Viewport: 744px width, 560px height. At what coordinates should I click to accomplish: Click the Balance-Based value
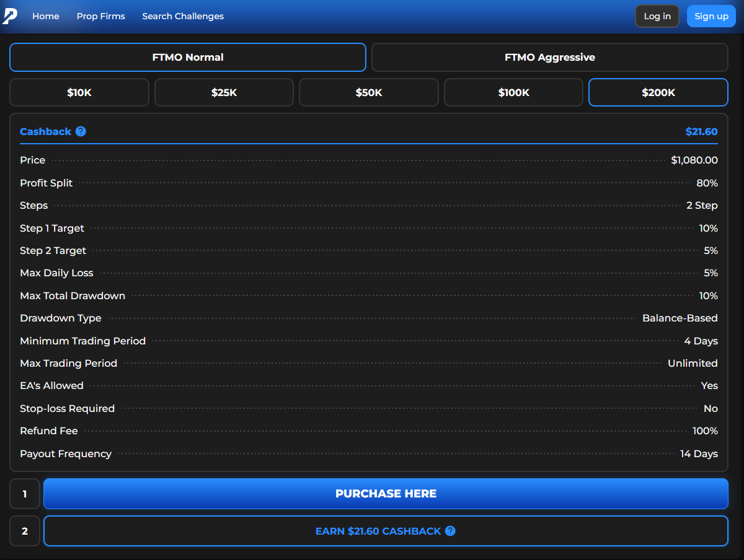point(680,318)
